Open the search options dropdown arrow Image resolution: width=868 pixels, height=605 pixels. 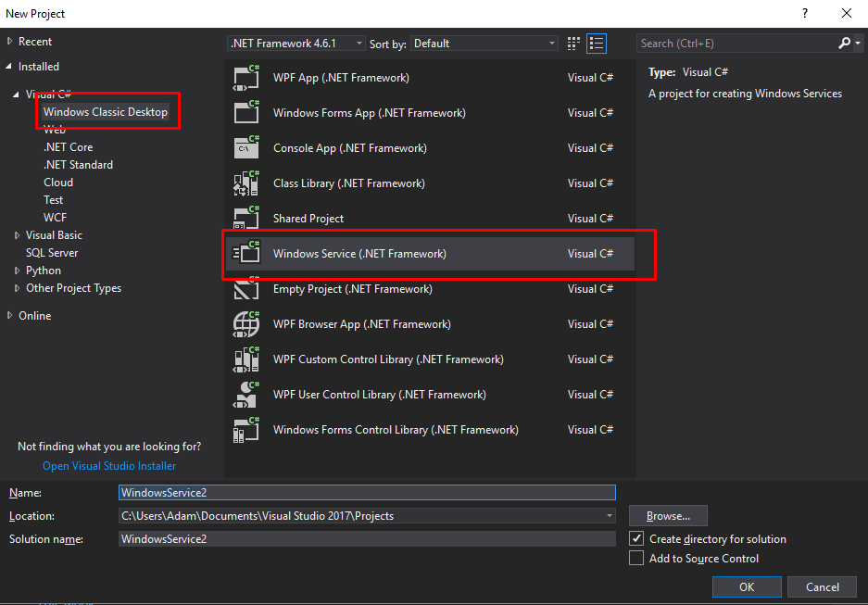pos(858,44)
